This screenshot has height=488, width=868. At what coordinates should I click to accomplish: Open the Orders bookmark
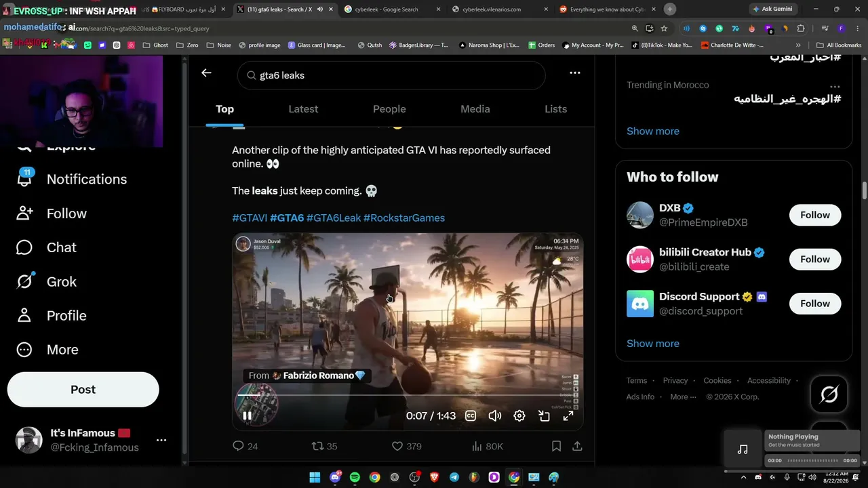pyautogui.click(x=541, y=45)
